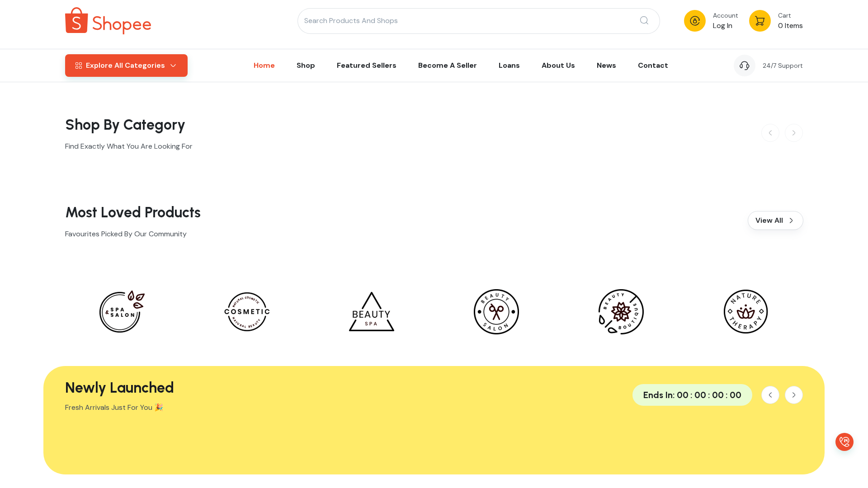Open the Contact menu item

click(653, 66)
